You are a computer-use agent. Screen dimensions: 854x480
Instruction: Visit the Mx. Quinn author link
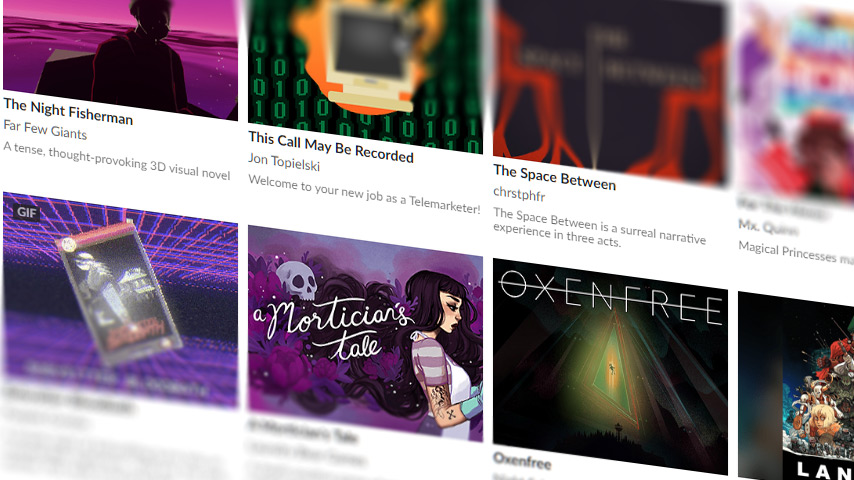click(x=768, y=226)
